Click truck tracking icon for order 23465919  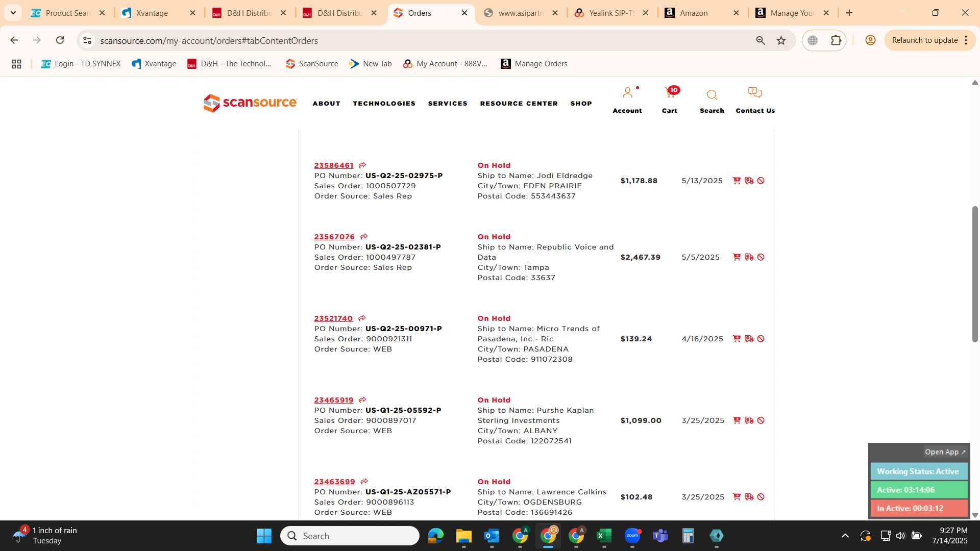click(x=749, y=420)
